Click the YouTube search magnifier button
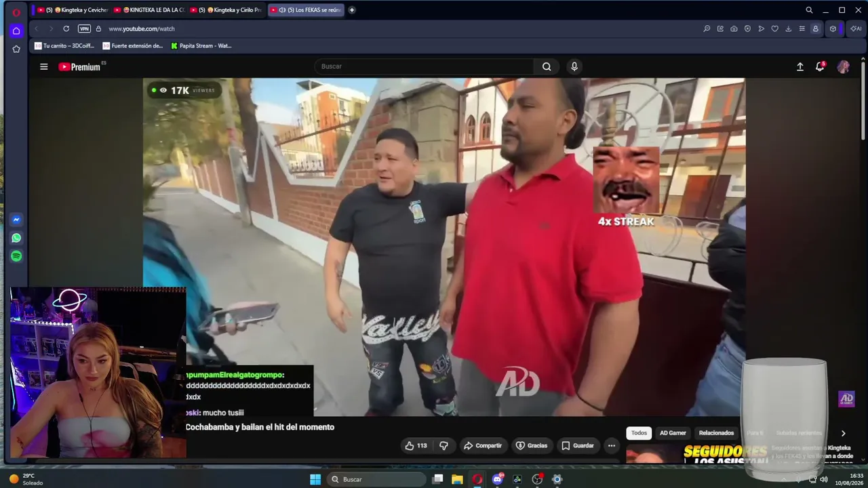 point(547,66)
